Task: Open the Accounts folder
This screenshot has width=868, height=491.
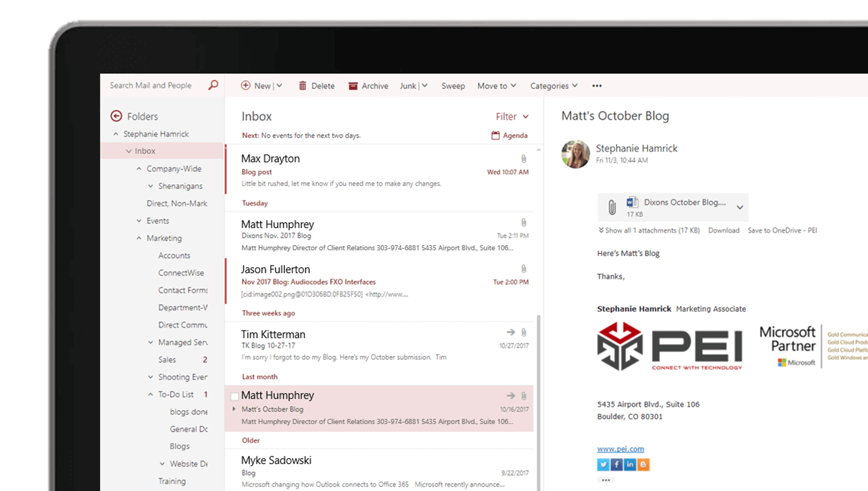Action: point(174,255)
